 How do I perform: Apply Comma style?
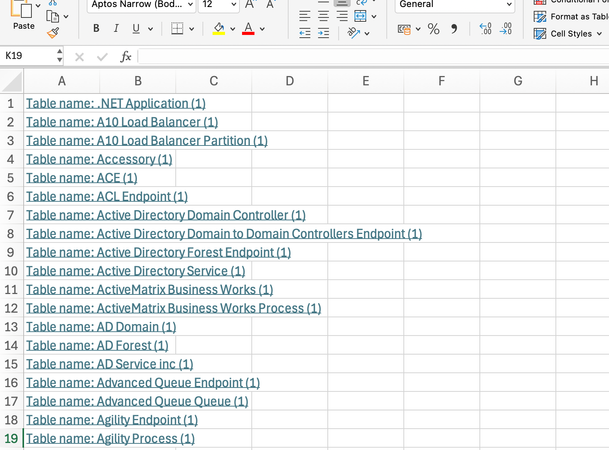click(x=454, y=29)
